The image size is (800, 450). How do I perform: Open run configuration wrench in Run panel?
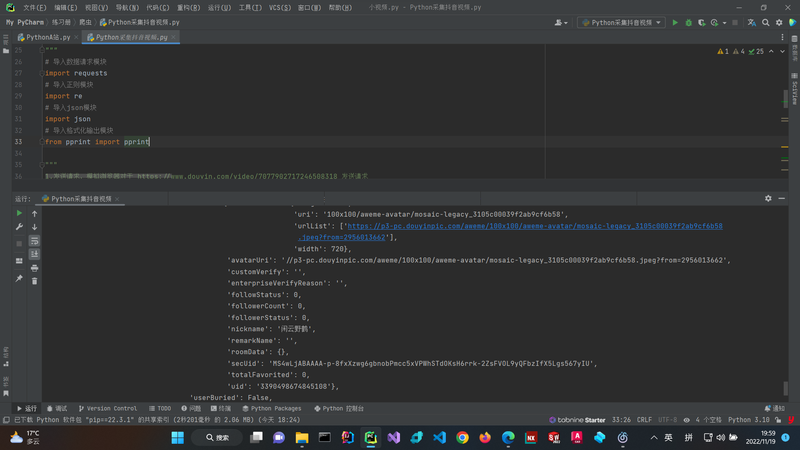point(19,227)
